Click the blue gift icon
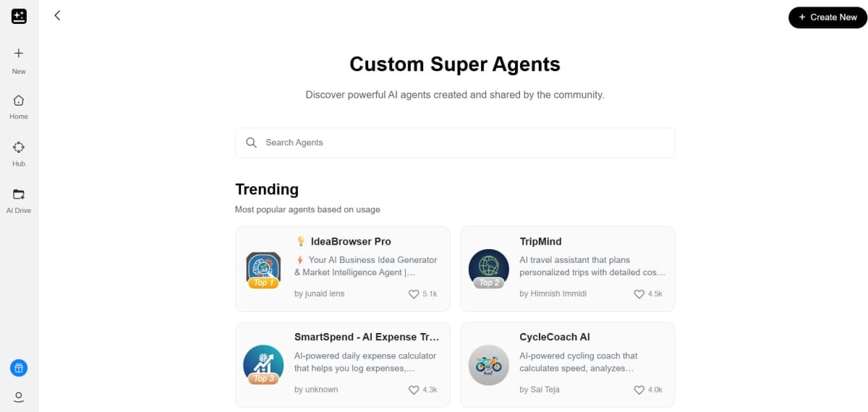Image resolution: width=868 pixels, height=412 pixels. tap(19, 368)
